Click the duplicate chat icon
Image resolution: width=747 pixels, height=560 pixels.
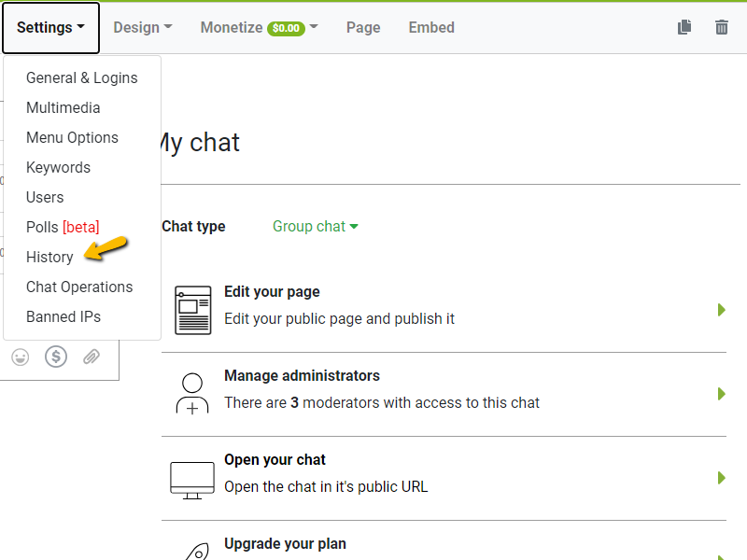pyautogui.click(x=684, y=27)
